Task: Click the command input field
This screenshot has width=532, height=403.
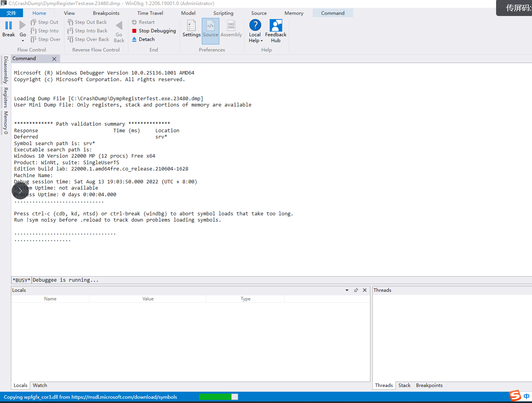Action: (281, 280)
